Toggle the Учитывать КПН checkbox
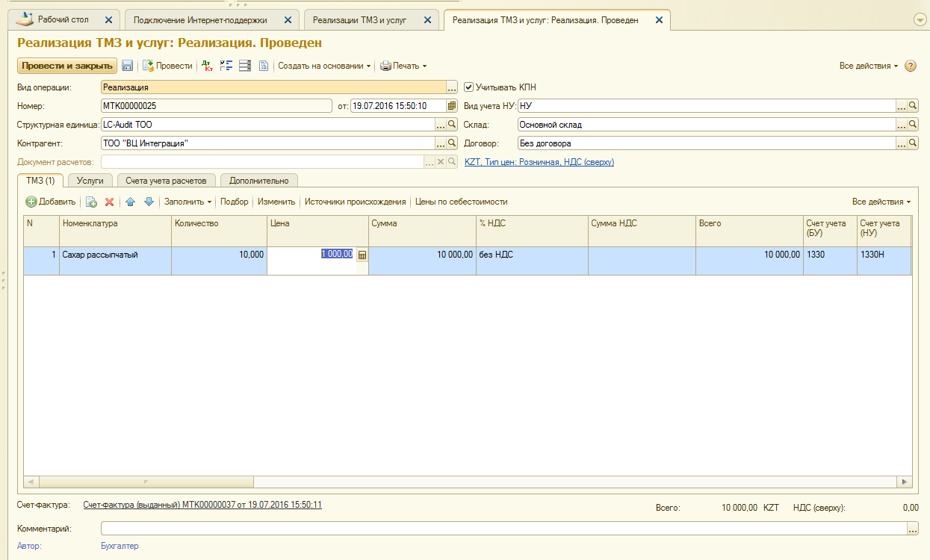The width and height of the screenshot is (930, 560). 469,87
